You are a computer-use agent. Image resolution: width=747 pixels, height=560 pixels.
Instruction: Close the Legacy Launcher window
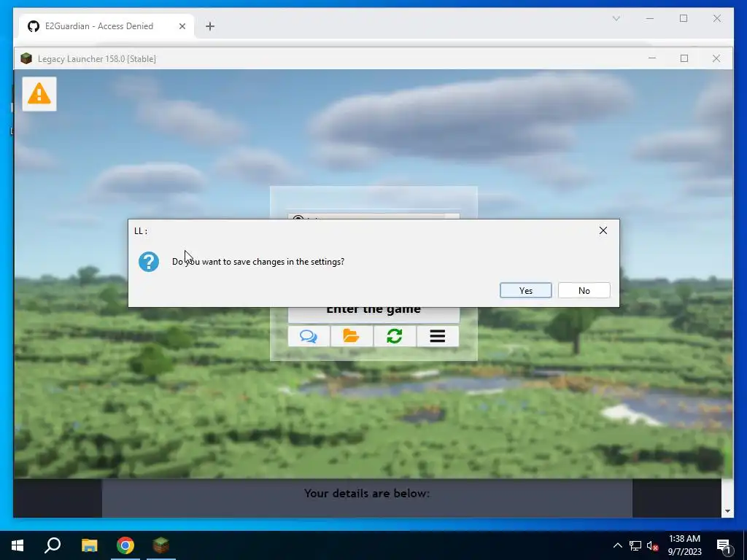[x=716, y=58]
